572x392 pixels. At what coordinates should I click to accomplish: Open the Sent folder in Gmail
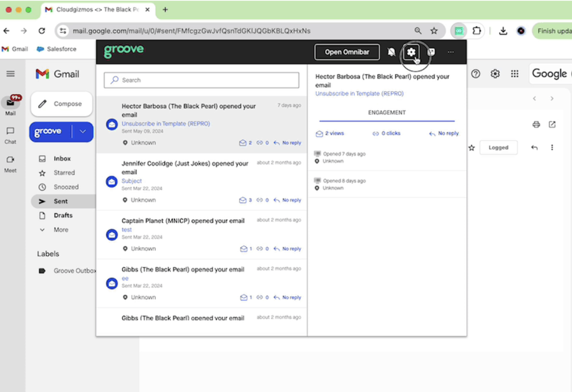[61, 201]
